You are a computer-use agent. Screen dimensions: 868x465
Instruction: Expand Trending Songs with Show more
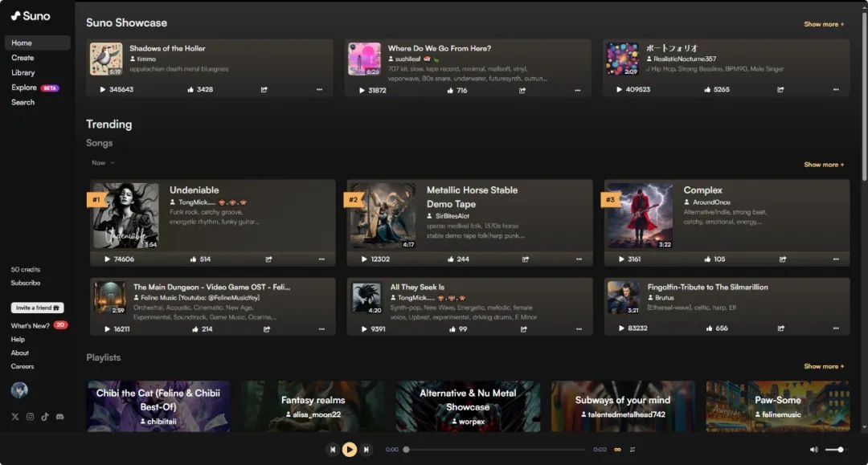point(824,165)
